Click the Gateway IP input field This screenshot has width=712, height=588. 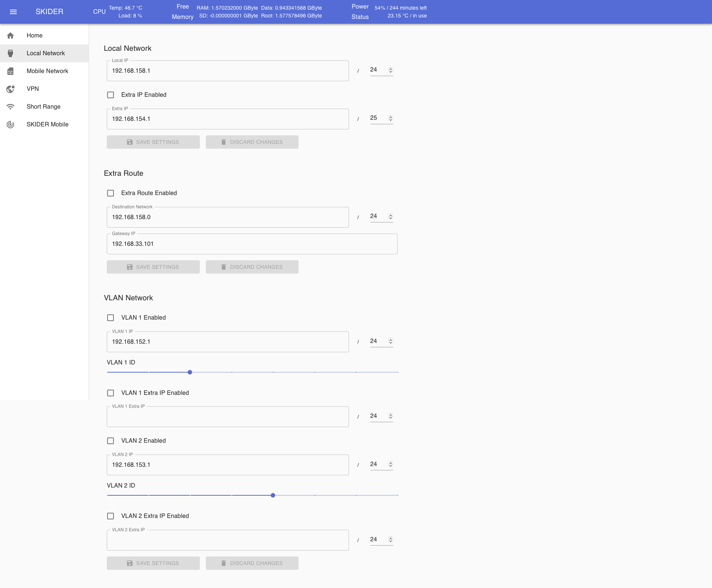pyautogui.click(x=252, y=244)
